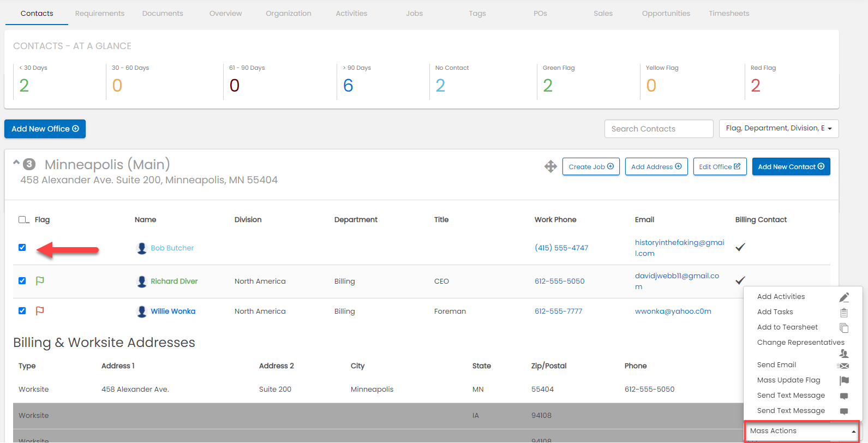
Task: Choose Send Email from mass actions menu
Action: tap(776, 365)
